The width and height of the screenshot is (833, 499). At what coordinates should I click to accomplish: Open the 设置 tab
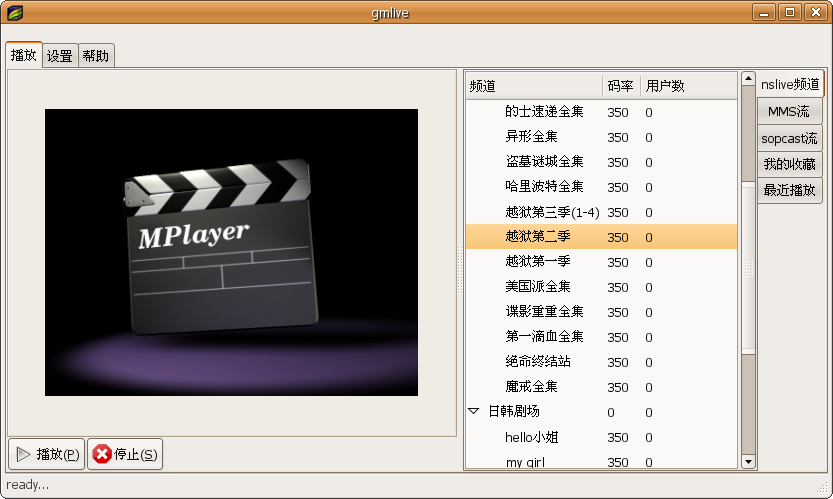[60, 56]
